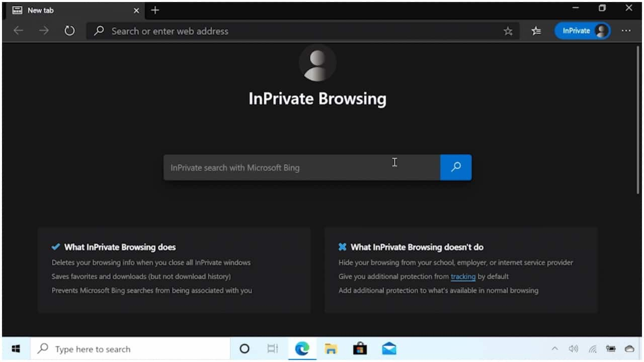Click the network tray icon
This screenshot has width=644, height=362.
(593, 348)
